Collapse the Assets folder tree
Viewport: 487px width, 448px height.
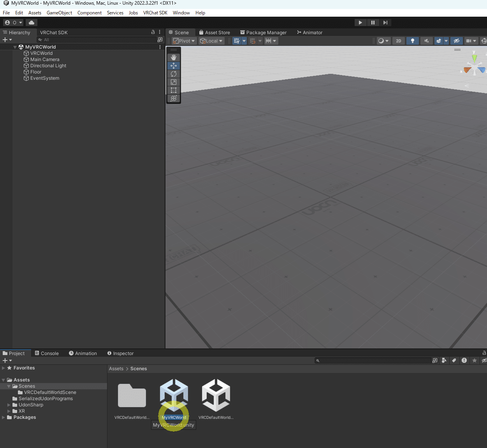click(4, 380)
